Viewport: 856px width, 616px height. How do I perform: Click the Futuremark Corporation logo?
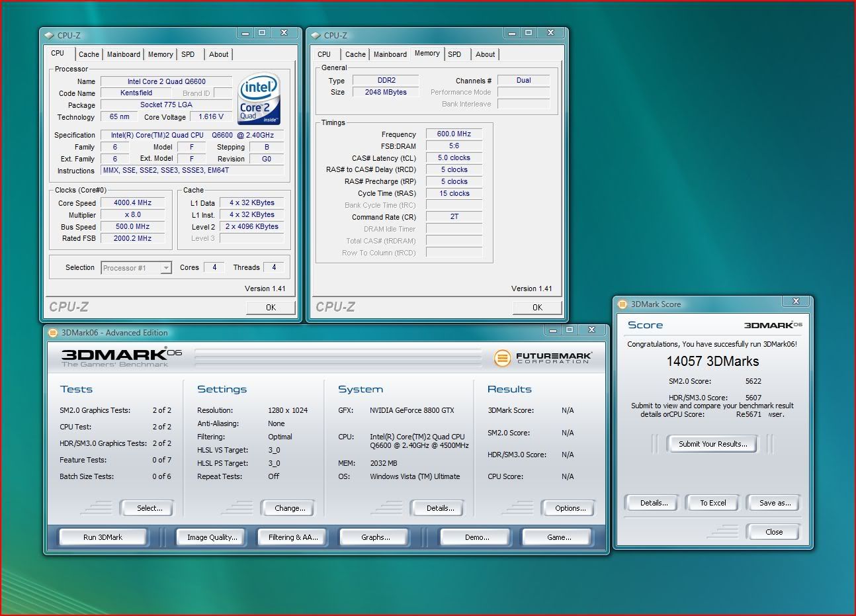[542, 358]
